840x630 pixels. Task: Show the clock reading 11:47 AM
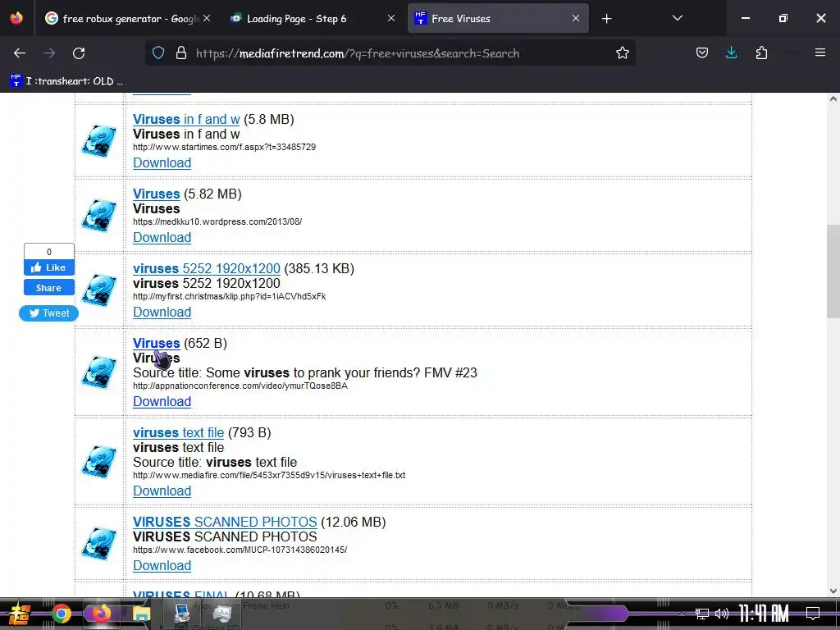[765, 614]
